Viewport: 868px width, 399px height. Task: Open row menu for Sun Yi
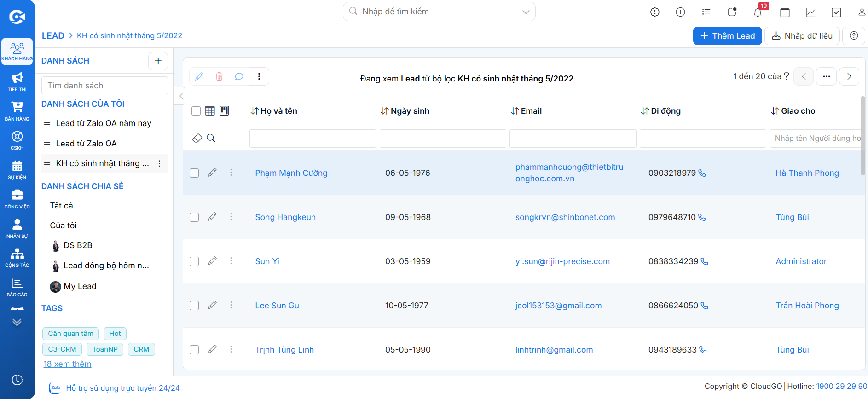tap(231, 261)
